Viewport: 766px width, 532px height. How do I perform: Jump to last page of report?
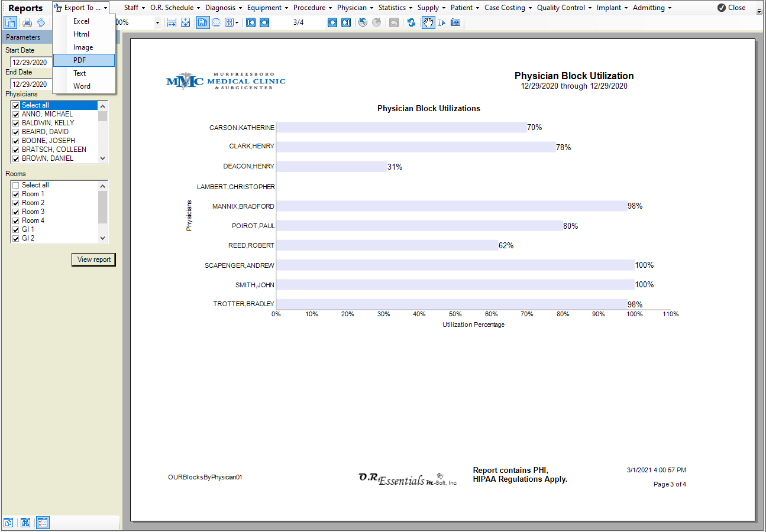[346, 22]
